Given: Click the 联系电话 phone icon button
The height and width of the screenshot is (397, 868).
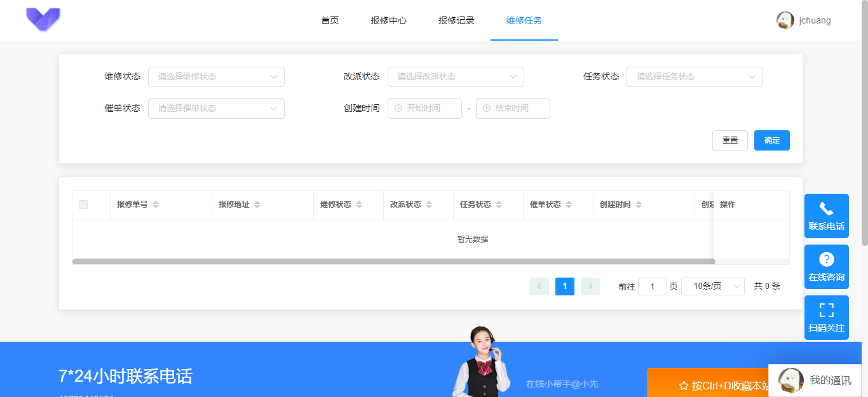Looking at the screenshot, I should 827,216.
